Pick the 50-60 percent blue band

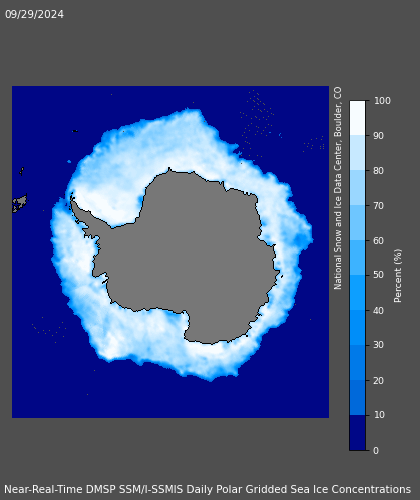click(357, 258)
